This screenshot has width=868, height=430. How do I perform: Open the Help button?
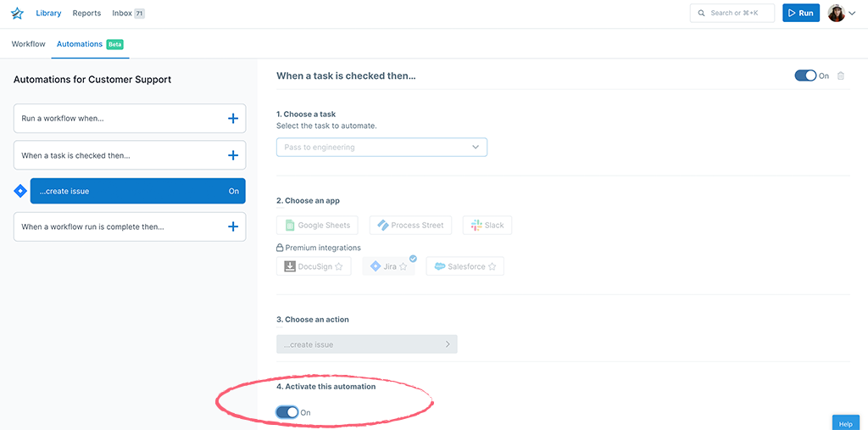pyautogui.click(x=846, y=423)
